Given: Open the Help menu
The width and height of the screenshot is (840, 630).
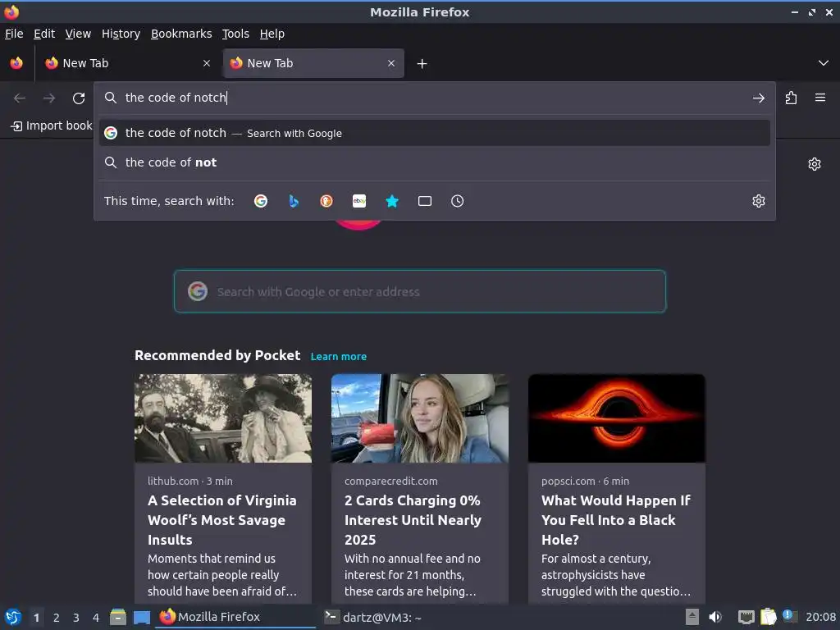Looking at the screenshot, I should point(272,34).
